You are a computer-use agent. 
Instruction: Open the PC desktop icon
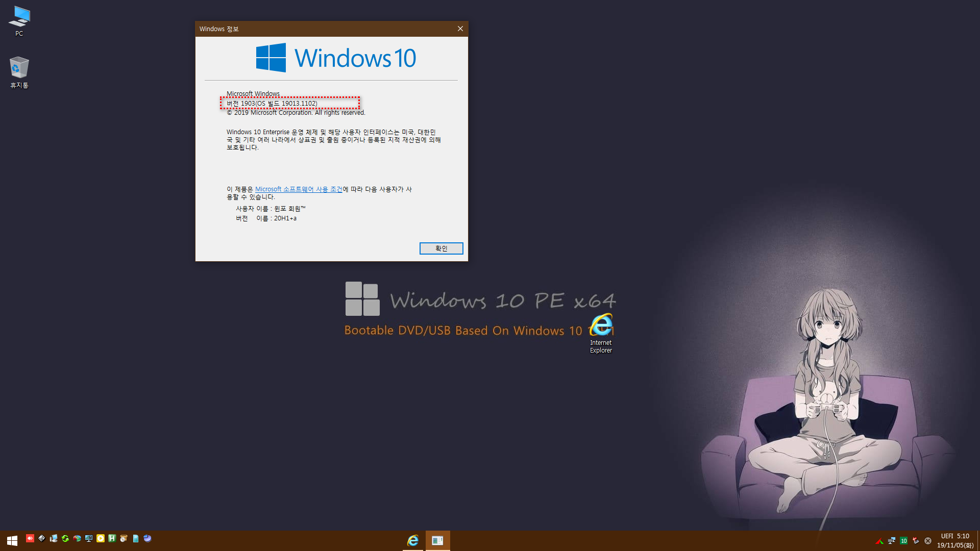[19, 21]
